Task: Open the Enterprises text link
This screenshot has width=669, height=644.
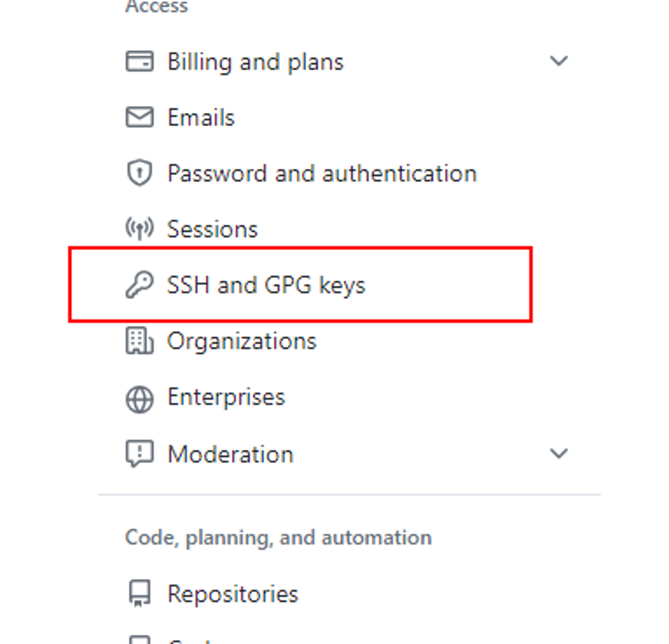Action: [226, 397]
